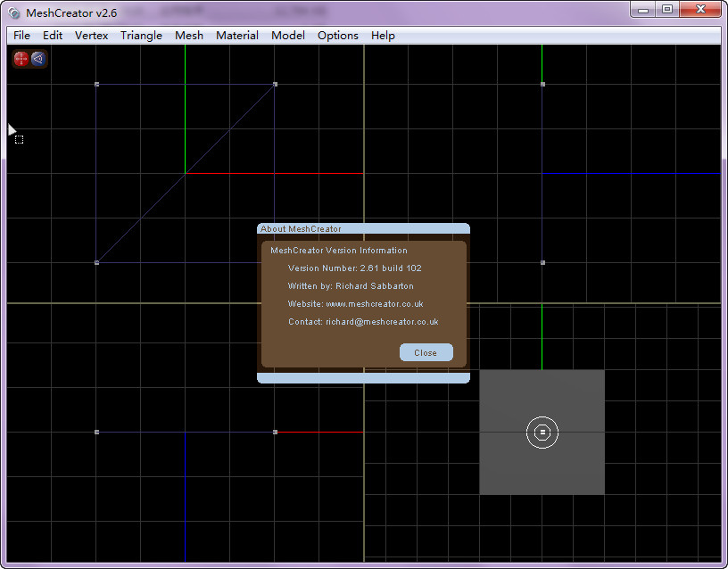The image size is (728, 569).
Task: Open the Vertex menu
Action: [91, 36]
